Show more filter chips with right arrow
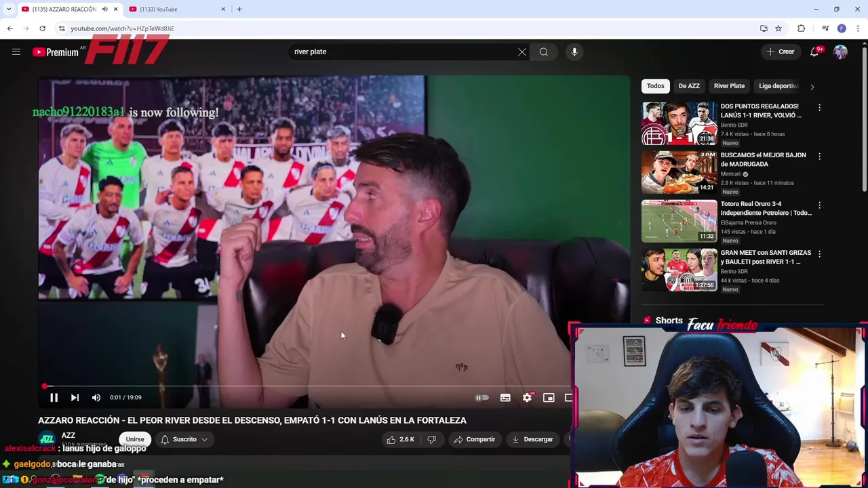This screenshot has height=488, width=868. (812, 87)
